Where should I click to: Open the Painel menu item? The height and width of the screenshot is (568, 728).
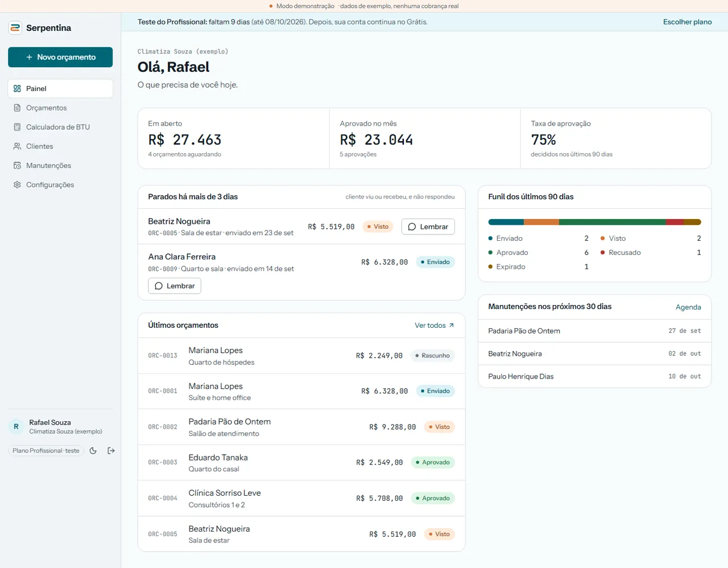pyautogui.click(x=60, y=89)
